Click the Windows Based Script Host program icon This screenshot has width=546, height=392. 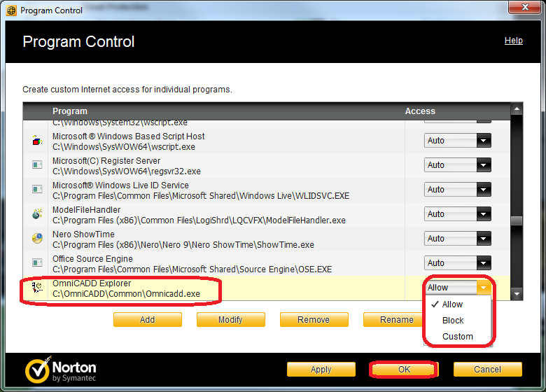click(37, 141)
